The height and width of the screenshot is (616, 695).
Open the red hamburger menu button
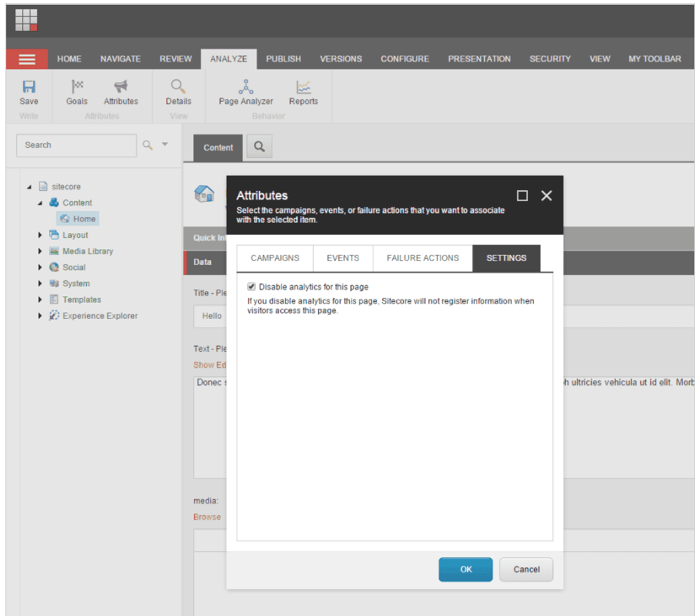coord(27,59)
